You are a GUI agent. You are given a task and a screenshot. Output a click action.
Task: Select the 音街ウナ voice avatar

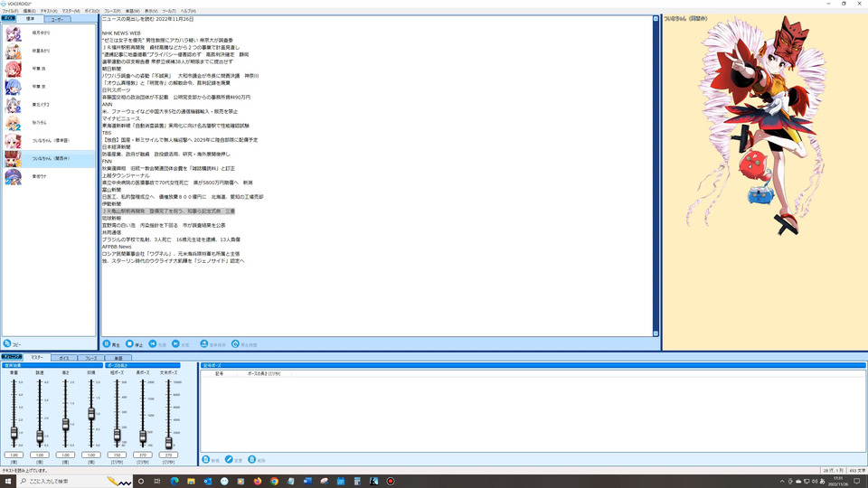pos(13,176)
